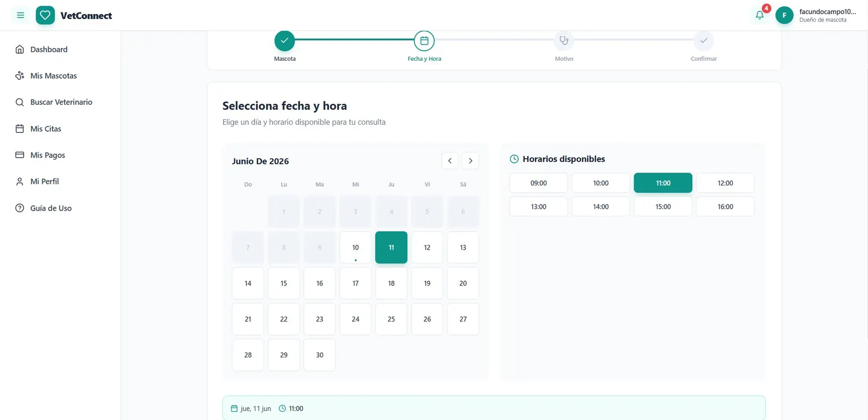Click the Guía de Uso help icon
This screenshot has width=868, height=420.
tap(20, 208)
